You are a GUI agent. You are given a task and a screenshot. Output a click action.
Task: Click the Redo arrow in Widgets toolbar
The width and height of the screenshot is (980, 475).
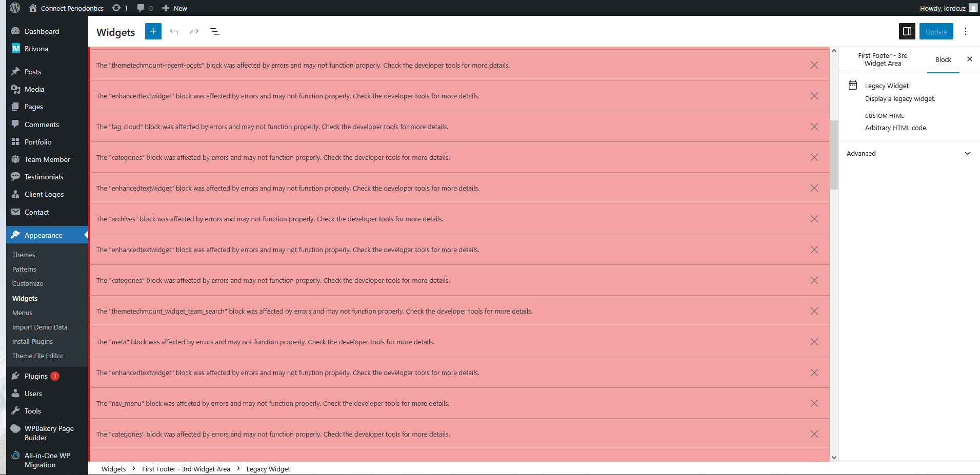click(x=194, y=31)
